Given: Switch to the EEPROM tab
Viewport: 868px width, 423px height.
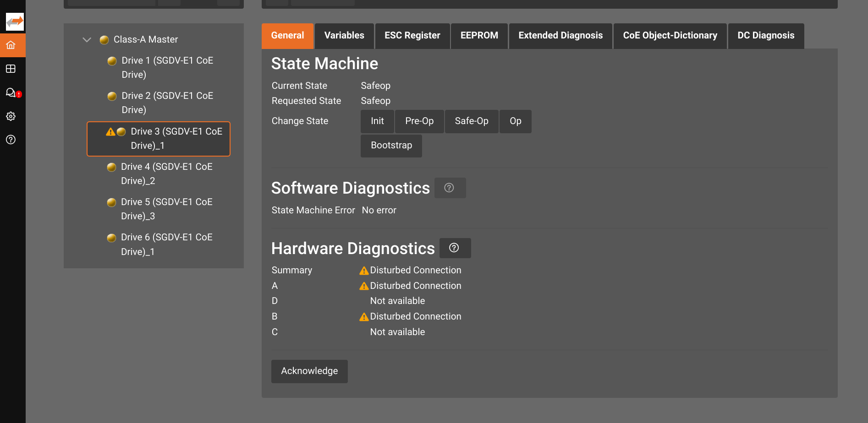Looking at the screenshot, I should (479, 35).
